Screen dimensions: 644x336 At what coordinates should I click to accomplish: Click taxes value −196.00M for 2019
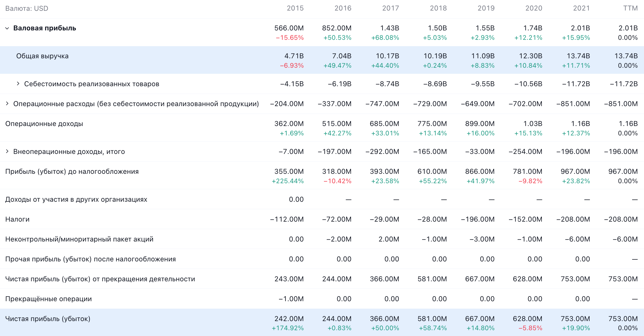point(478,219)
